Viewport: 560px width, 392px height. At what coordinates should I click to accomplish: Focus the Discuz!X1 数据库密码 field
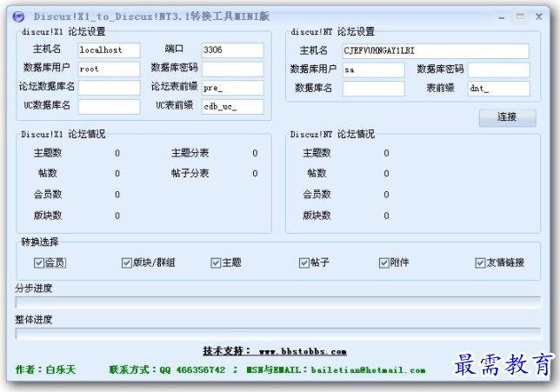(233, 69)
